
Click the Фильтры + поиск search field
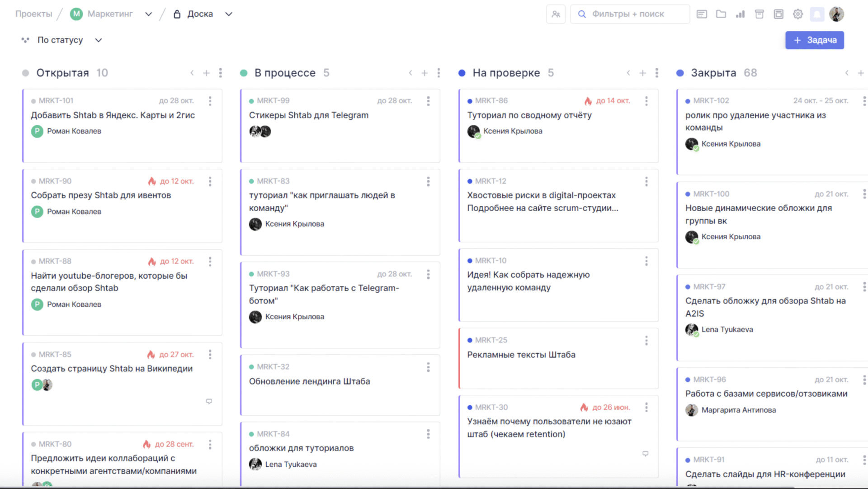tap(630, 14)
